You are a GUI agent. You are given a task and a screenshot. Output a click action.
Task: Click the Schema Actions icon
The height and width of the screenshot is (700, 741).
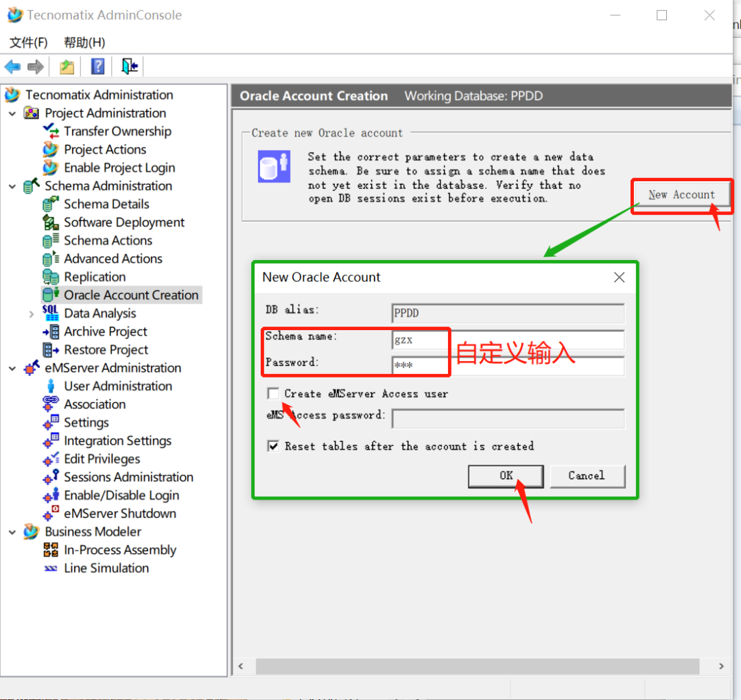(x=51, y=240)
